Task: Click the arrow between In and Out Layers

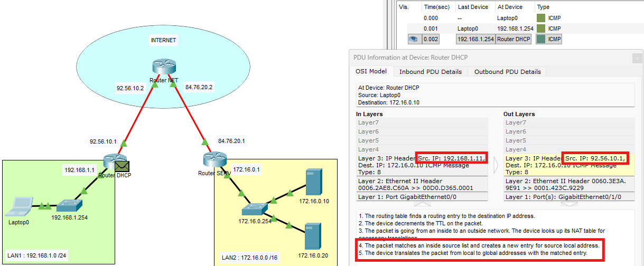Action: pyautogui.click(x=496, y=165)
